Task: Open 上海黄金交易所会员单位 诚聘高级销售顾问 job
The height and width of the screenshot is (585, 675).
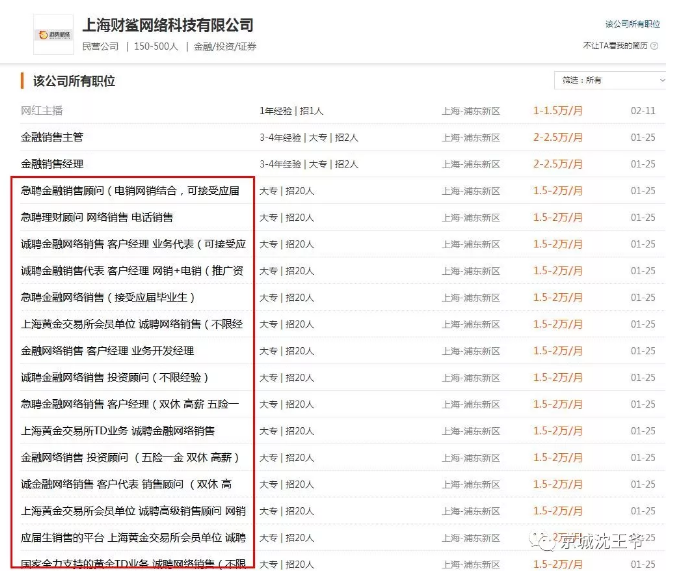Action: tap(133, 511)
